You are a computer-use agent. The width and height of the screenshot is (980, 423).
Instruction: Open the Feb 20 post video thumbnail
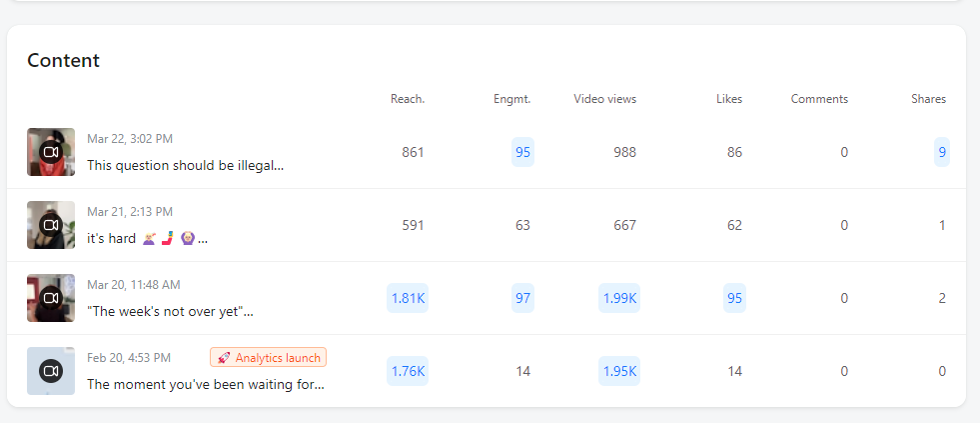click(51, 371)
